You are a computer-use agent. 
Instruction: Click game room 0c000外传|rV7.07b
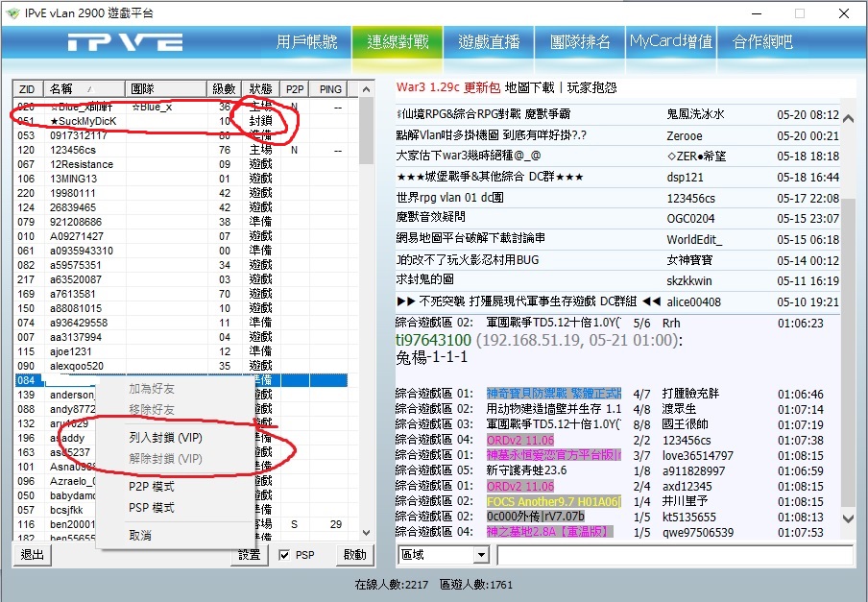(536, 517)
